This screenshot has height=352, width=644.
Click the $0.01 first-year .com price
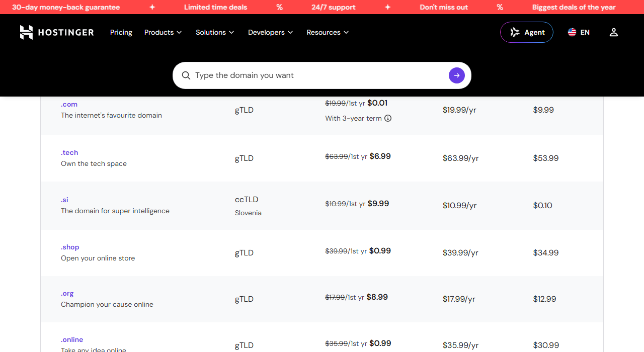click(x=377, y=103)
